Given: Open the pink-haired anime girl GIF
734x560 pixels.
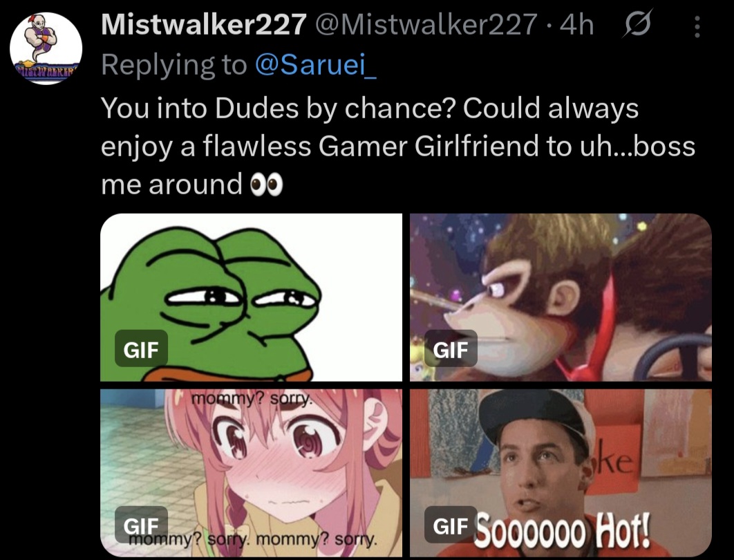Looking at the screenshot, I should pyautogui.click(x=252, y=473).
